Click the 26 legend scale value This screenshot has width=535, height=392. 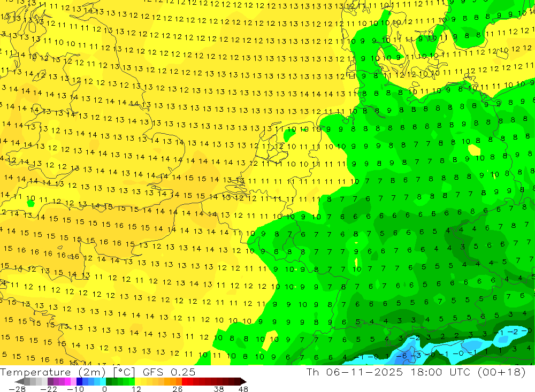click(178, 389)
